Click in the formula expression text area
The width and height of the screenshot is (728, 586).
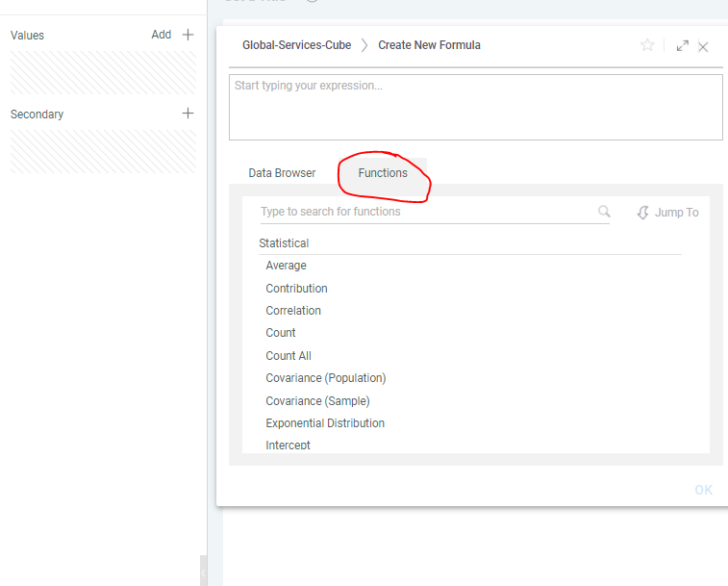point(475,108)
